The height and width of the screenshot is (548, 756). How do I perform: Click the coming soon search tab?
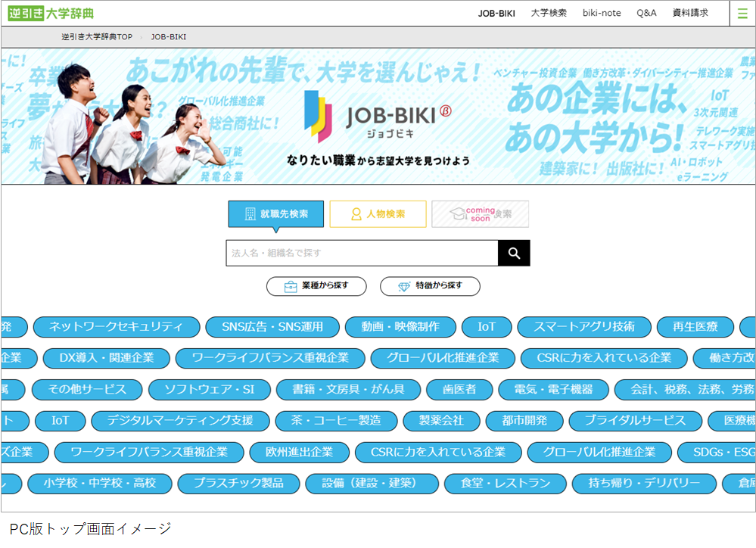pyautogui.click(x=481, y=213)
